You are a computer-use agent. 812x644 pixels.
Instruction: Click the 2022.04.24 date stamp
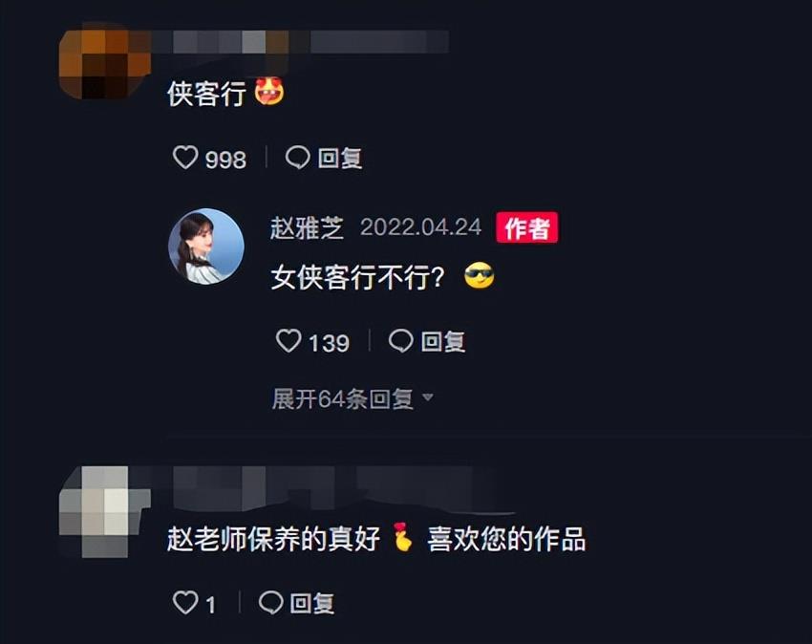point(420,227)
